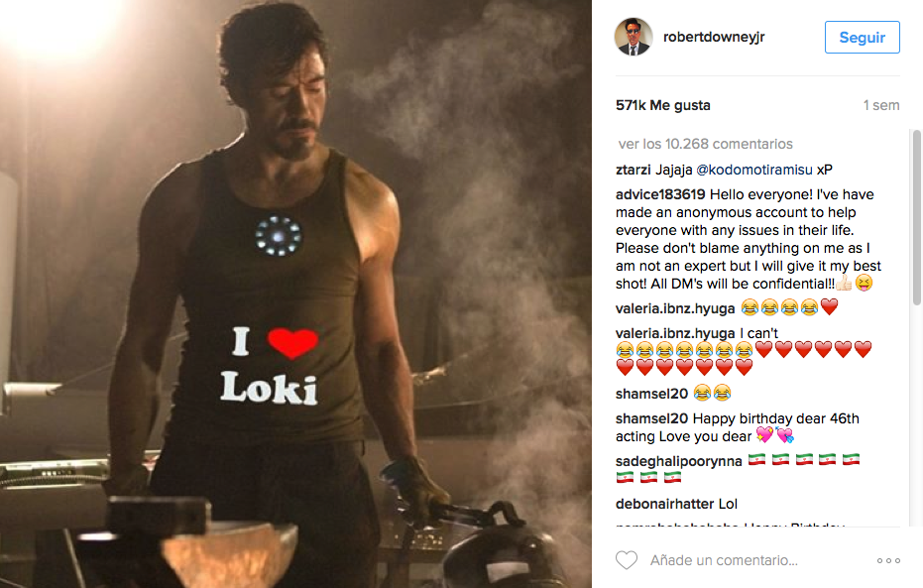This screenshot has height=588, width=923.
Task: Click the heart like icon
Action: 627,560
